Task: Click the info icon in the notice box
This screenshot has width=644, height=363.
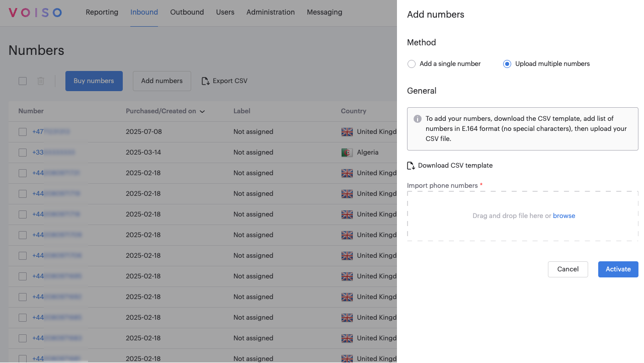Action: [418, 119]
